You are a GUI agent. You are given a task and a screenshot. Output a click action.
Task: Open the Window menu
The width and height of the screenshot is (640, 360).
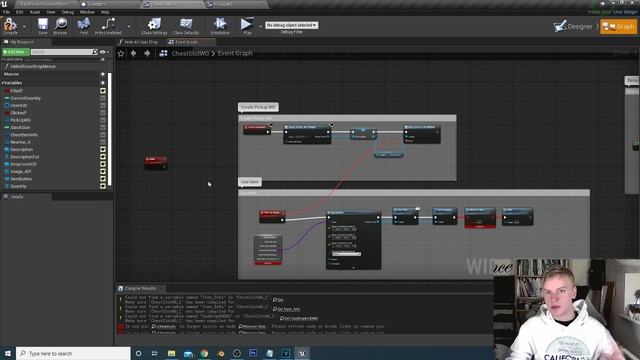pyautogui.click(x=87, y=12)
